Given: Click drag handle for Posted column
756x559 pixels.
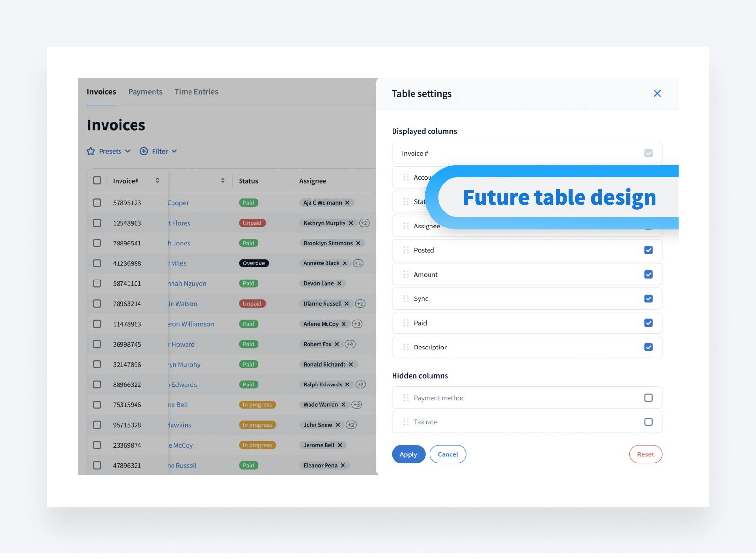Looking at the screenshot, I should (406, 250).
